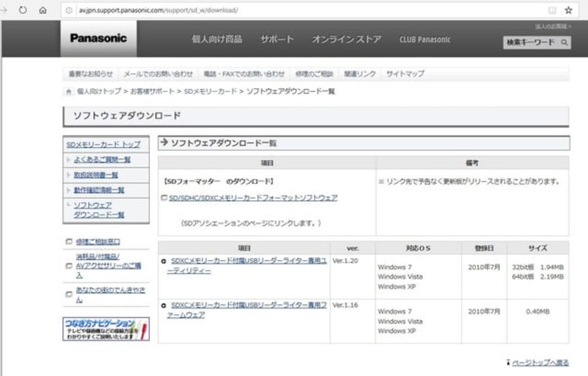588x376 pixels.
Task: Click the 64bit版 2.19MB size text
Action: (x=538, y=276)
